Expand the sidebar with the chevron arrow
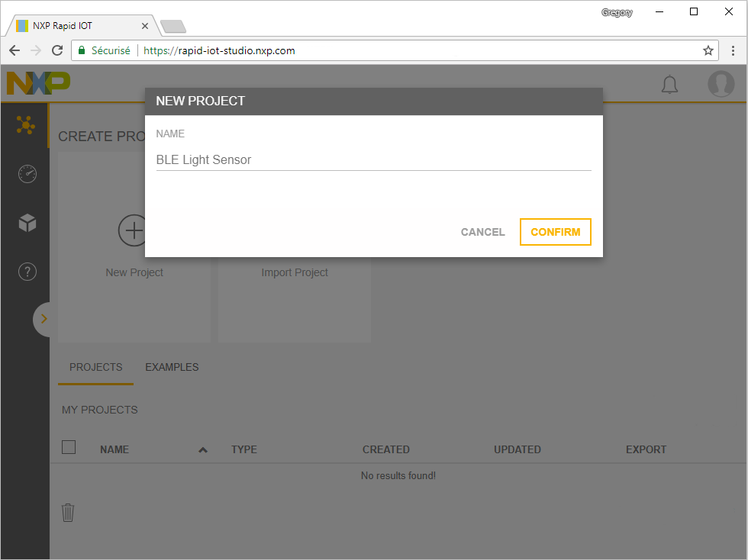 [x=44, y=319]
